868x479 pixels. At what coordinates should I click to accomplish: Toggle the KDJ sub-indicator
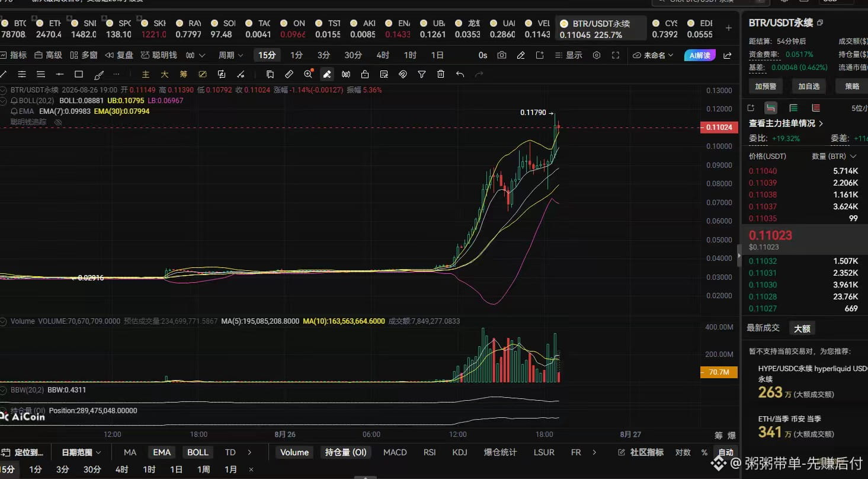pyautogui.click(x=460, y=452)
